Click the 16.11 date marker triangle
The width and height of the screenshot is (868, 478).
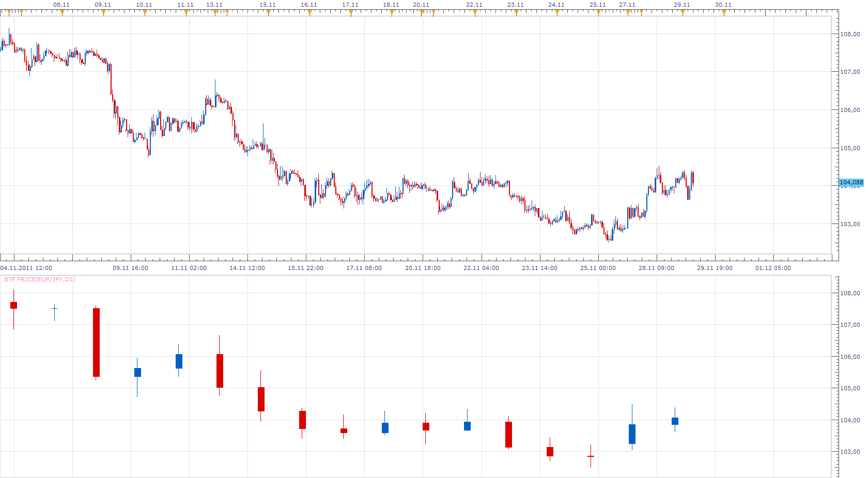(x=309, y=12)
